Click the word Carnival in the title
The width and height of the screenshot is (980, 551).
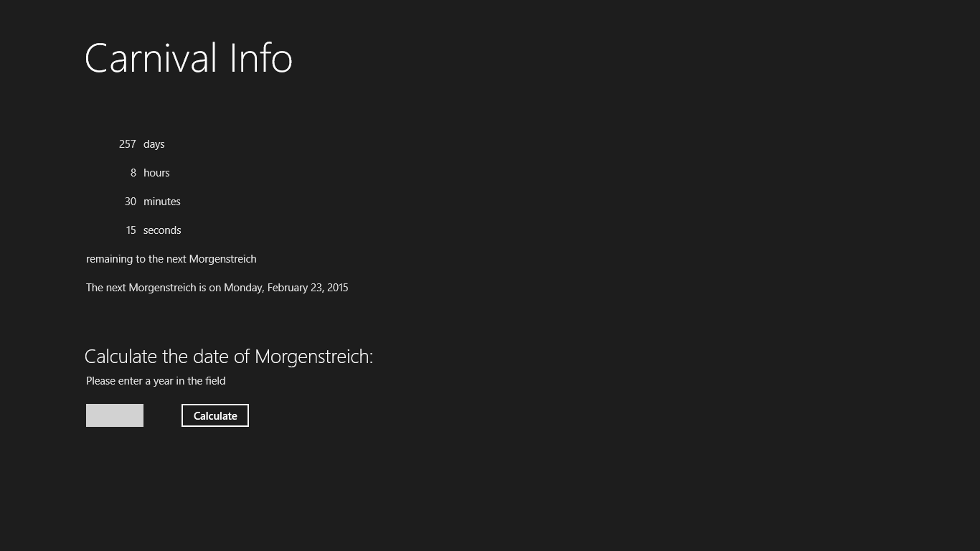coord(151,59)
